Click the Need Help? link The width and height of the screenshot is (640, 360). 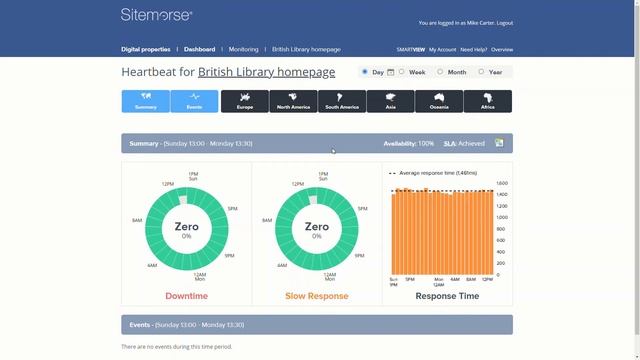click(473, 50)
